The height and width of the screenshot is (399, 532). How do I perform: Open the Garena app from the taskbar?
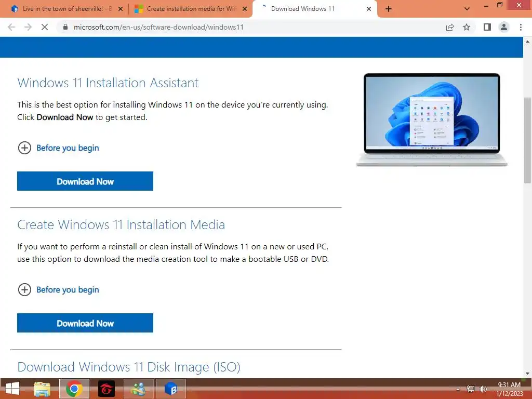click(x=107, y=389)
